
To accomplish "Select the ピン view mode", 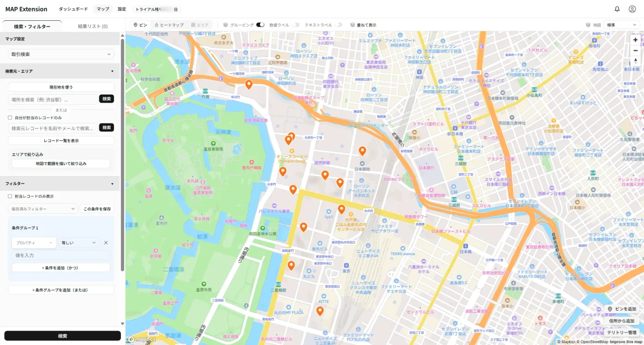I will point(140,25).
